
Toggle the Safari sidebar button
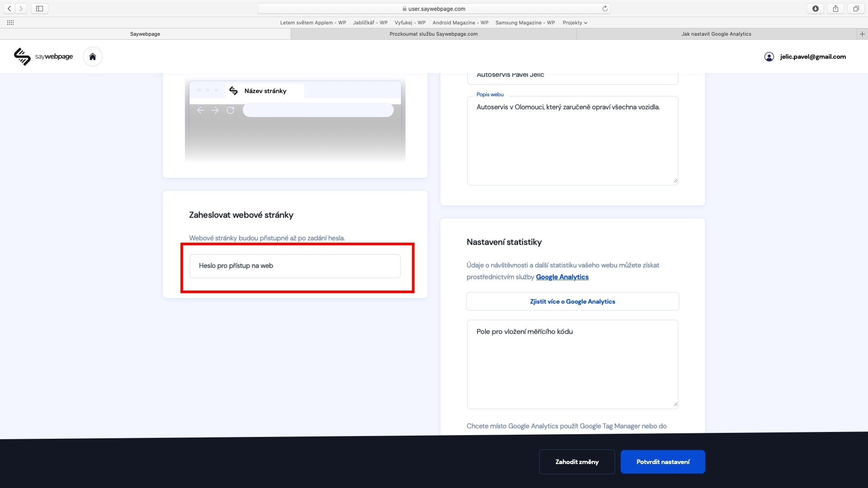(39, 9)
